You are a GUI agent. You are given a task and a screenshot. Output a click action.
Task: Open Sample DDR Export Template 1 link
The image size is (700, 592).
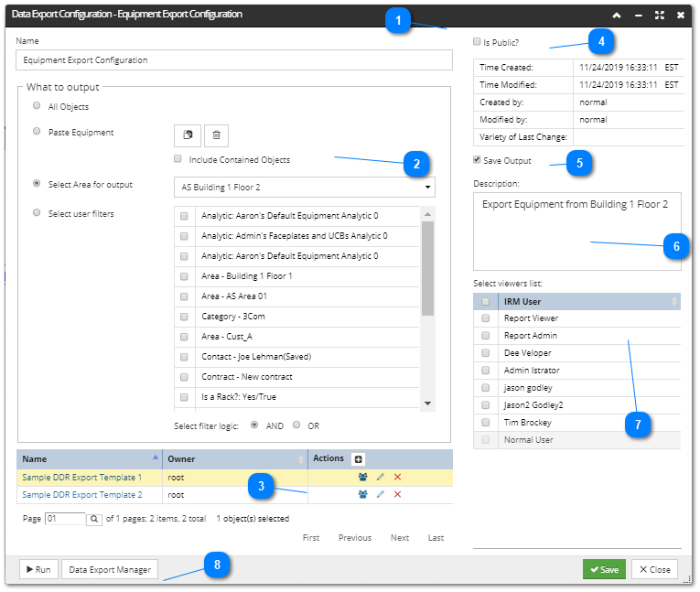(82, 478)
